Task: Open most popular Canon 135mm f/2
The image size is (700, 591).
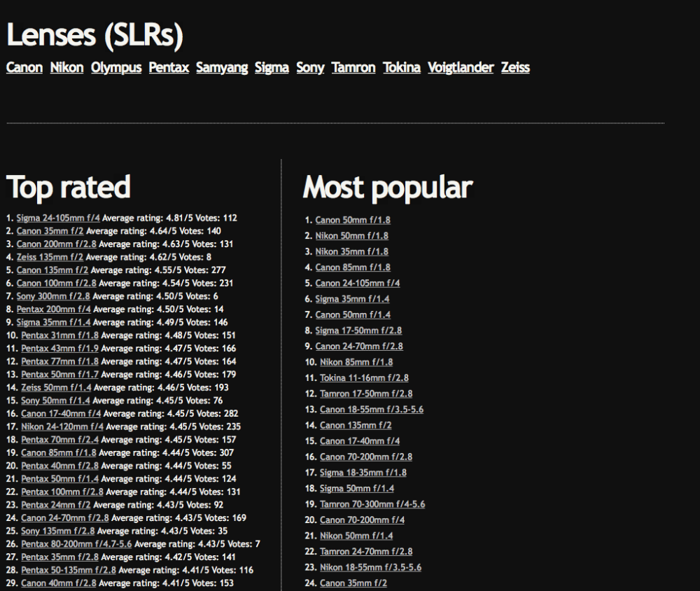Action: [x=356, y=425]
